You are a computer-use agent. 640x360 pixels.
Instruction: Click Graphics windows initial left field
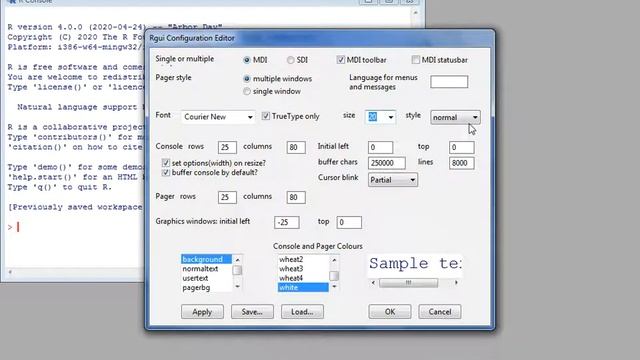[287, 222]
